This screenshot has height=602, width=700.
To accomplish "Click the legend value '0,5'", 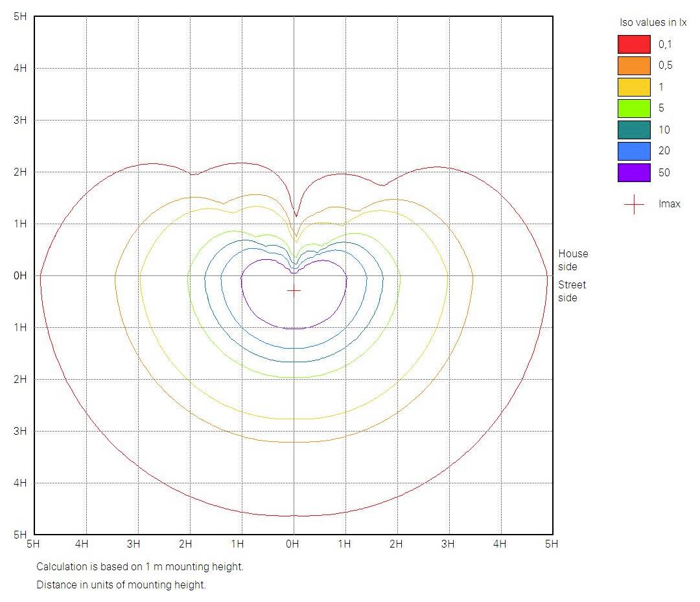I will pos(665,65).
